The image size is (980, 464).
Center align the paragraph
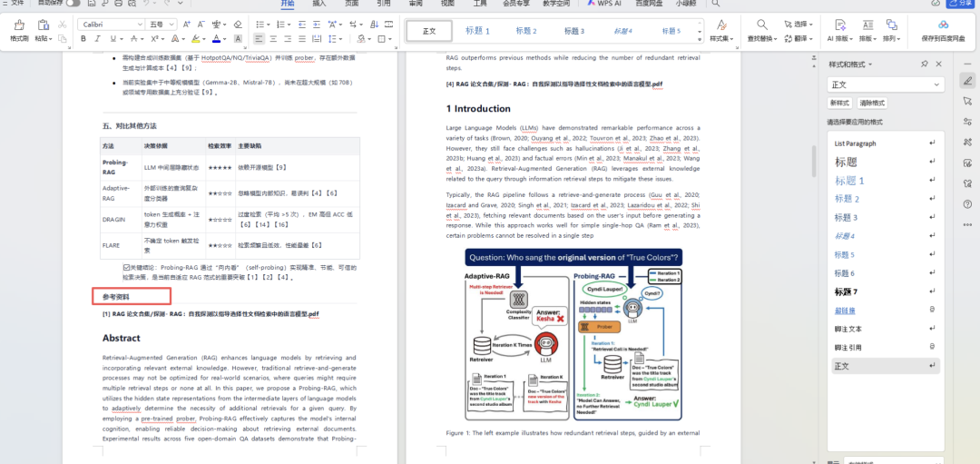274,39
